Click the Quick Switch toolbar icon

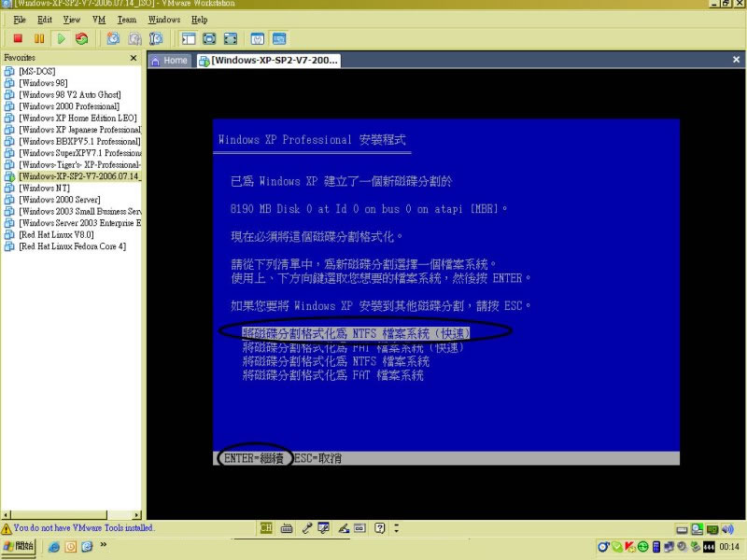pyautogui.click(x=230, y=38)
